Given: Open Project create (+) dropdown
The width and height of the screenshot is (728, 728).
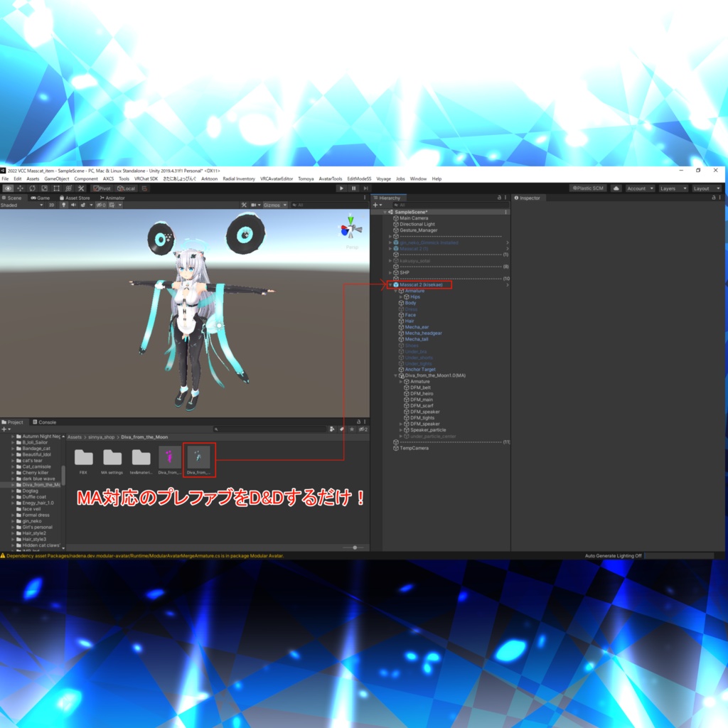Looking at the screenshot, I should click(x=6, y=429).
